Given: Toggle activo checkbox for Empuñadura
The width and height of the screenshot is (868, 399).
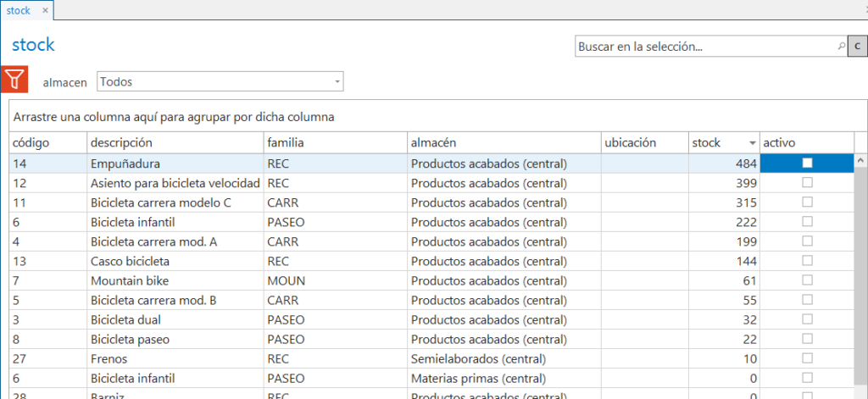Looking at the screenshot, I should point(808,163).
